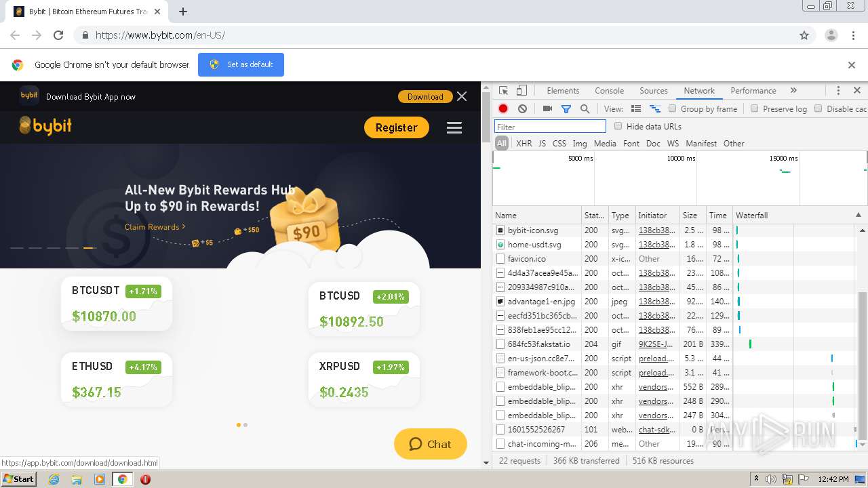The image size is (868, 488).
Task: Click the vendors initiator link for 552 B xhr
Action: (656, 387)
